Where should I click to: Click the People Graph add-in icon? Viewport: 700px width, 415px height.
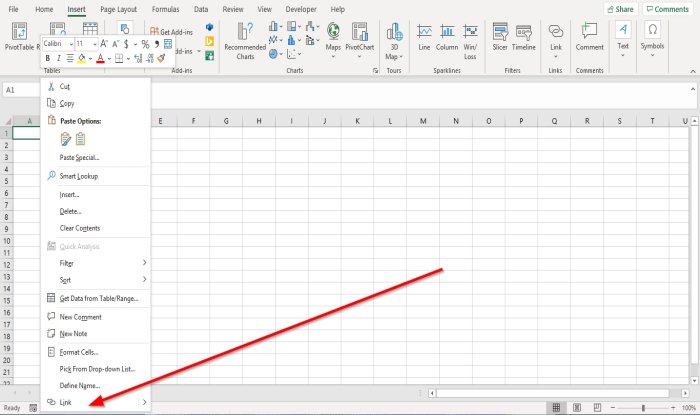[209, 56]
